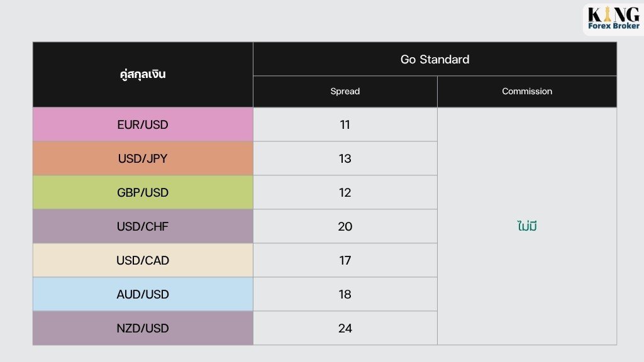Click the USD/CAD spread value 17
This screenshot has width=644, height=362.
[x=345, y=260]
